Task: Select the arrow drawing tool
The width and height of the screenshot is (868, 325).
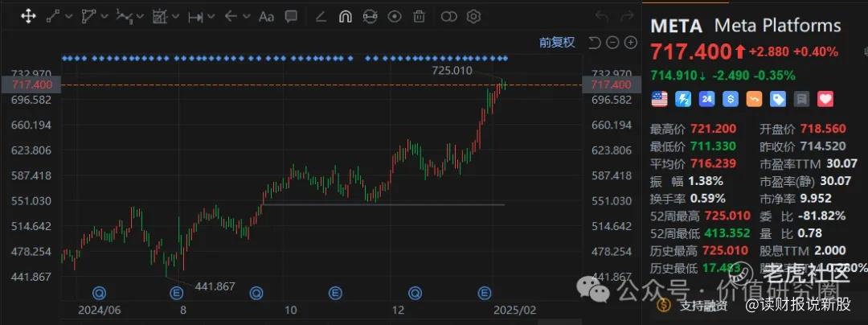Action: click(231, 17)
